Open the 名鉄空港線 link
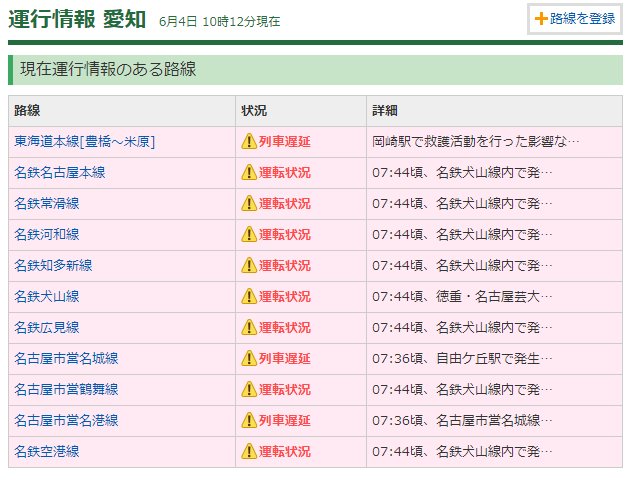This screenshot has width=633, height=480. [x=47, y=451]
